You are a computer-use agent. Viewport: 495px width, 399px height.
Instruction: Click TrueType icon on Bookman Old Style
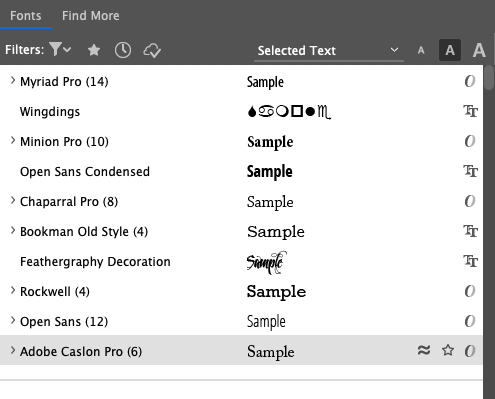tap(470, 231)
